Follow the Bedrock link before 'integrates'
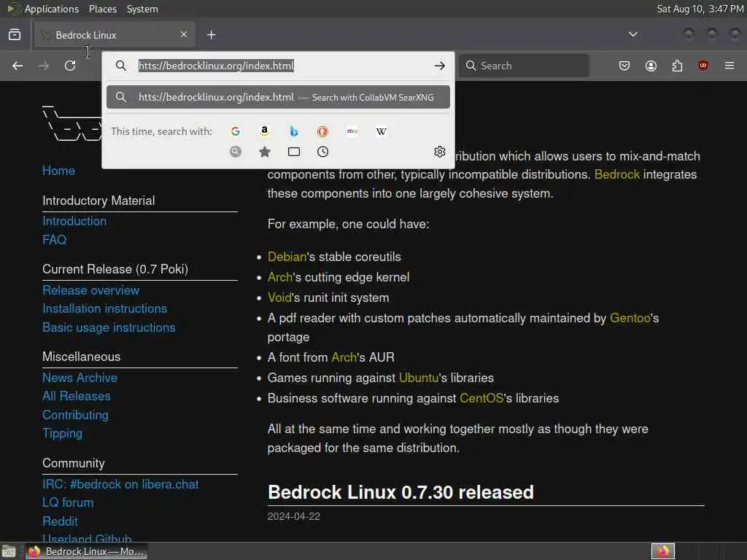 pyautogui.click(x=617, y=174)
